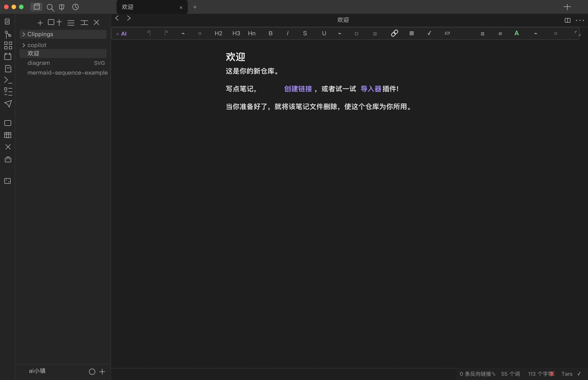Click the diamond icon before H2
The width and height of the screenshot is (588, 380).
200,34
